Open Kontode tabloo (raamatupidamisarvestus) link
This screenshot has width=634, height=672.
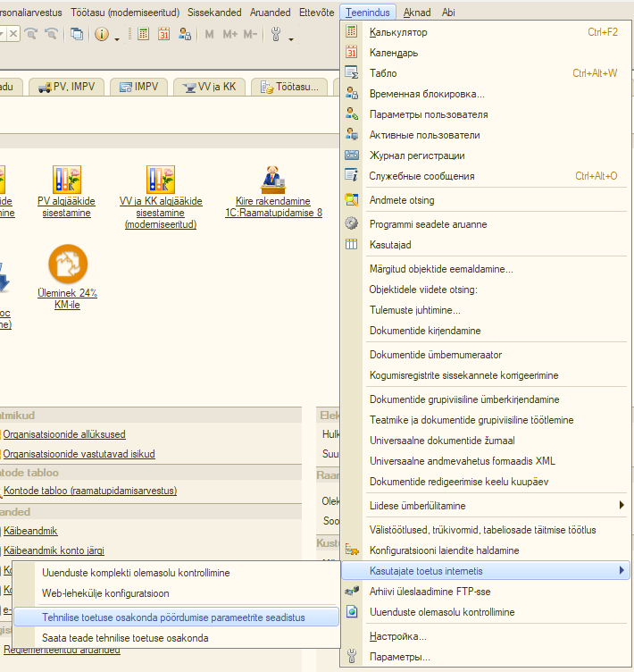point(90,491)
